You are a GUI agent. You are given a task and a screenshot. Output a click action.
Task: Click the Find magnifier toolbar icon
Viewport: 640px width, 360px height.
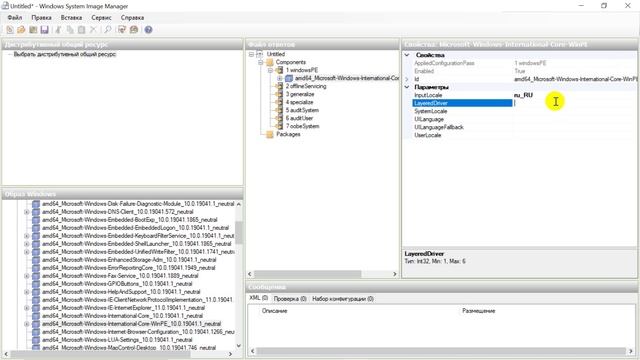(108, 30)
